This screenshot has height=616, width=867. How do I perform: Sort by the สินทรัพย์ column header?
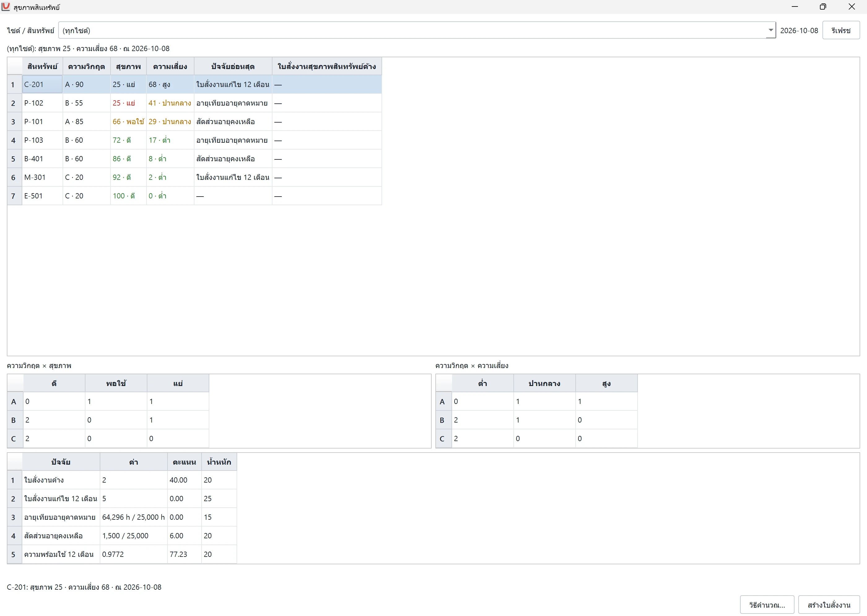pyautogui.click(x=42, y=66)
